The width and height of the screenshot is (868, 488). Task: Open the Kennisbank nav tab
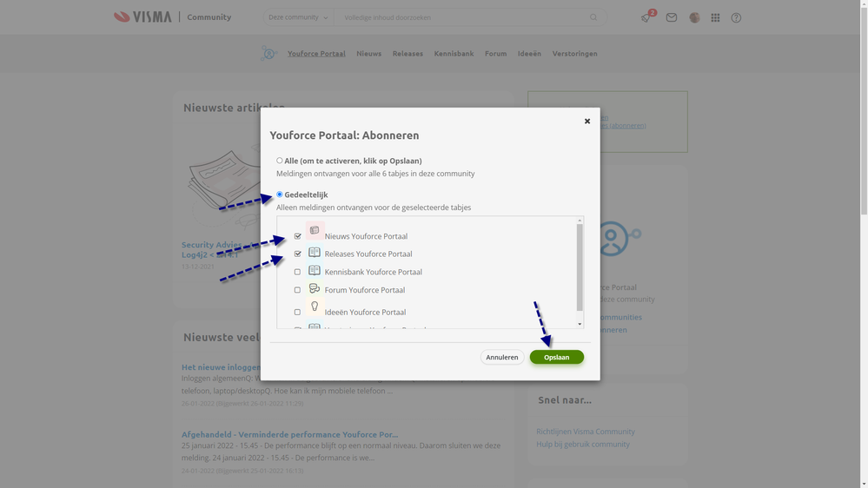point(454,54)
